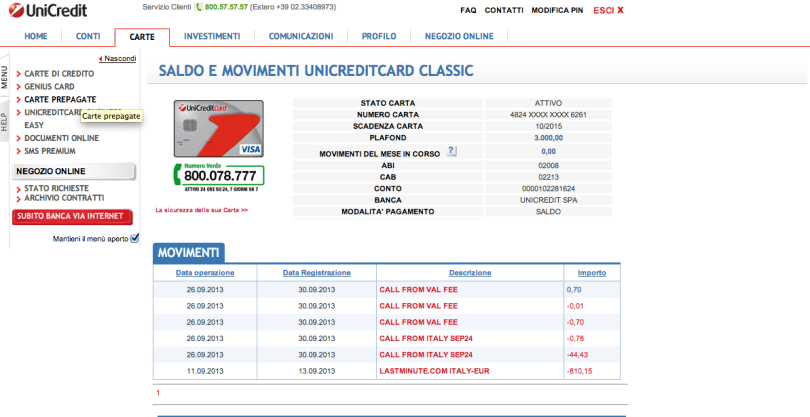Click the red arrow beside SMS Premium
Image resolution: width=810 pixels, height=417 pixels.
coord(18,151)
